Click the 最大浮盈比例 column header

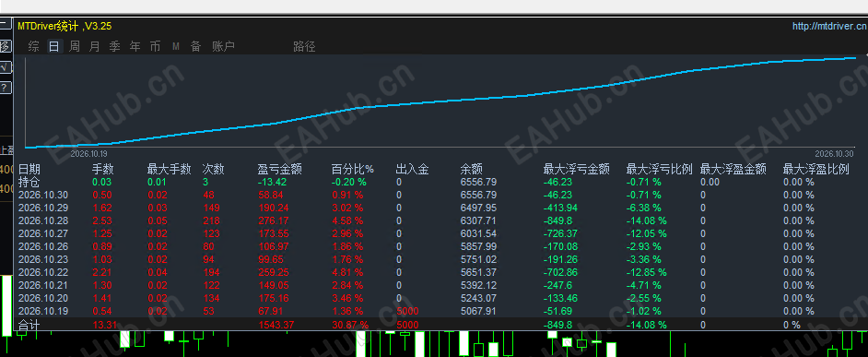[816, 169]
